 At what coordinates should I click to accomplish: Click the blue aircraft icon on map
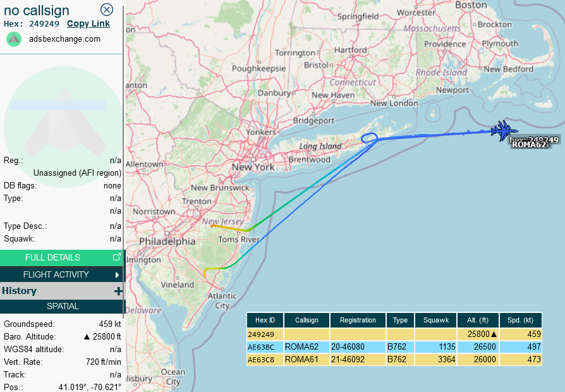coord(504,130)
